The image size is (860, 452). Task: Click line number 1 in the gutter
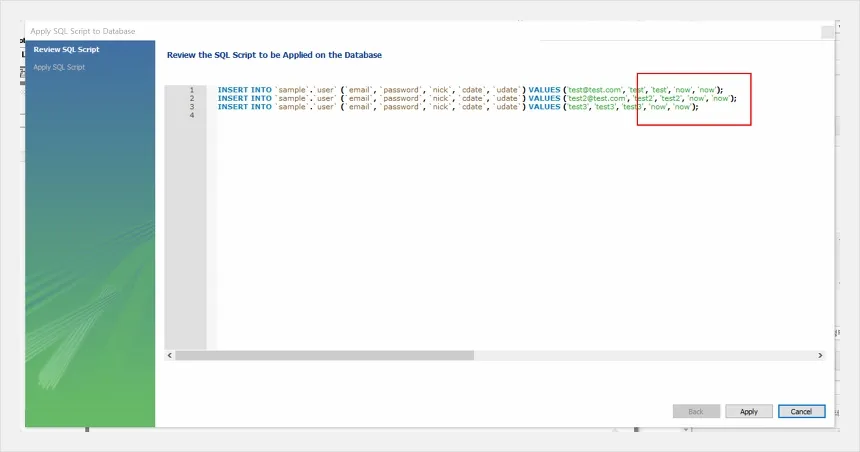pyautogui.click(x=192, y=90)
